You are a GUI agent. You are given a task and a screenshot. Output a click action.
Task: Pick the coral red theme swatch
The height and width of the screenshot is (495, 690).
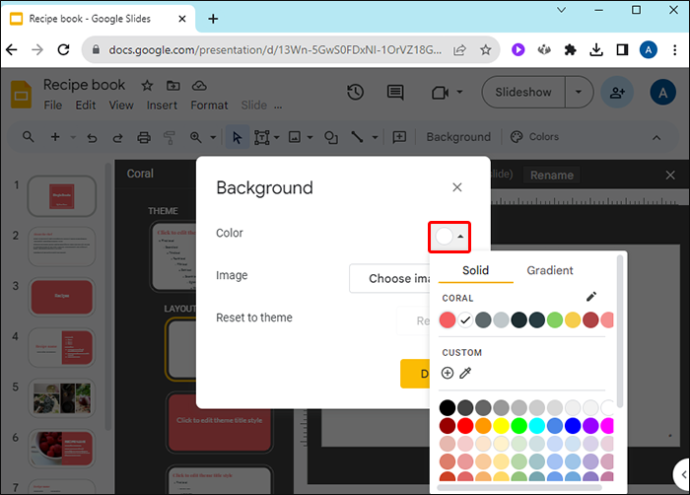pos(447,320)
